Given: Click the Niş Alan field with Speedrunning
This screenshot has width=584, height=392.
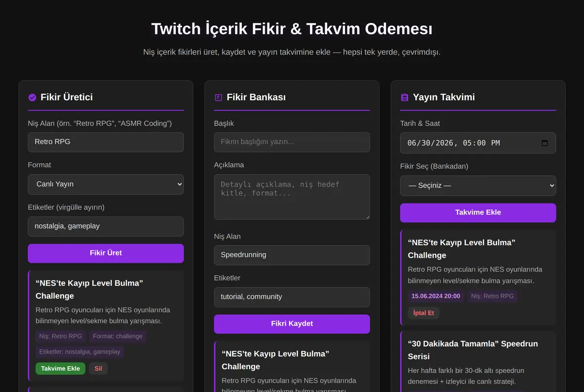Looking at the screenshot, I should (292, 255).
